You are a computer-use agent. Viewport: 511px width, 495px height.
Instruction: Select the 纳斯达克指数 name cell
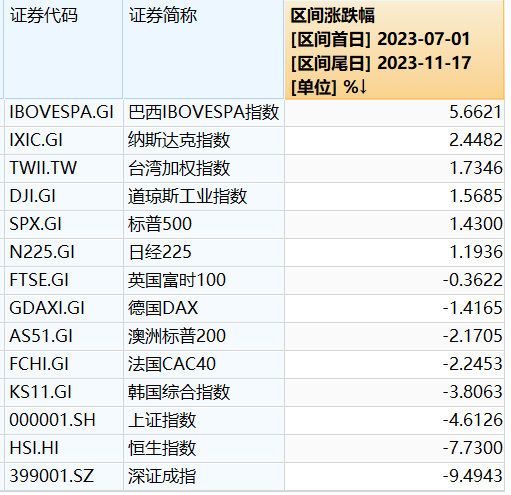[x=204, y=140]
